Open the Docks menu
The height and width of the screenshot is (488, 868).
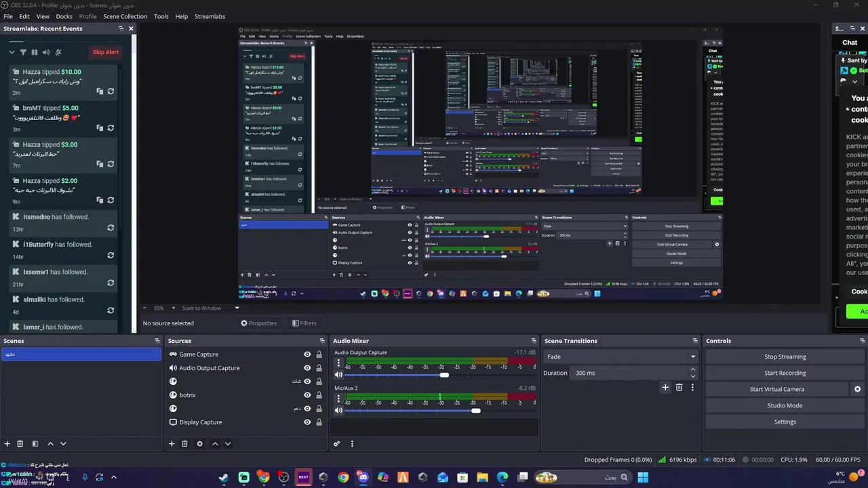tap(64, 16)
